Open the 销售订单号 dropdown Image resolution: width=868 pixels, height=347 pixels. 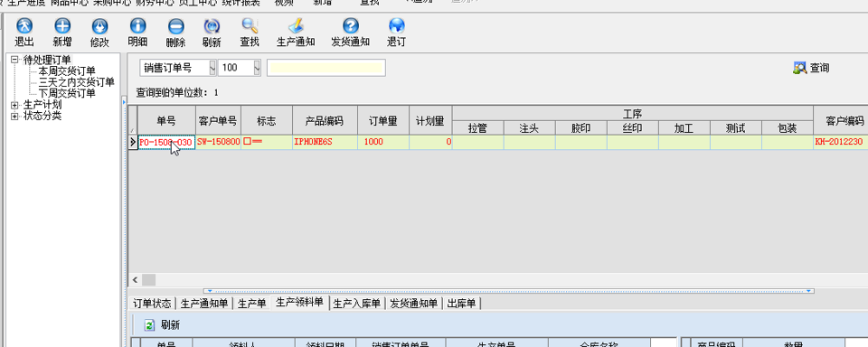pos(212,68)
